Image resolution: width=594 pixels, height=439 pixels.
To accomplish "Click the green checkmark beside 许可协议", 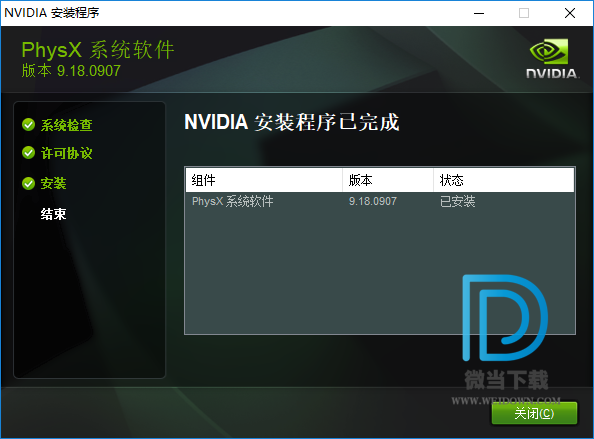I will 28,153.
